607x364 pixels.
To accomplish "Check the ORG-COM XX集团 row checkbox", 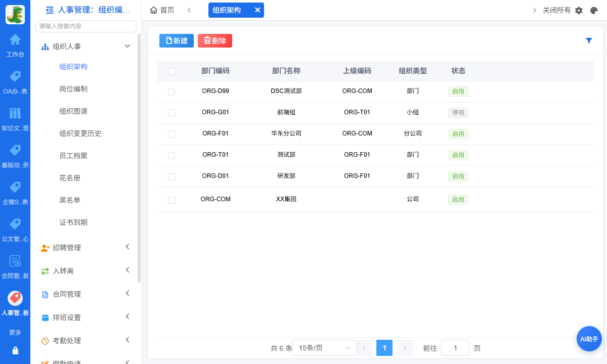I will point(171,200).
